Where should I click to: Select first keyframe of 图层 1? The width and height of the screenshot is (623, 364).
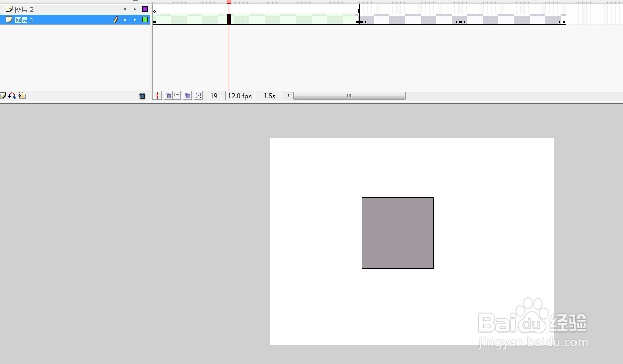tap(155, 22)
